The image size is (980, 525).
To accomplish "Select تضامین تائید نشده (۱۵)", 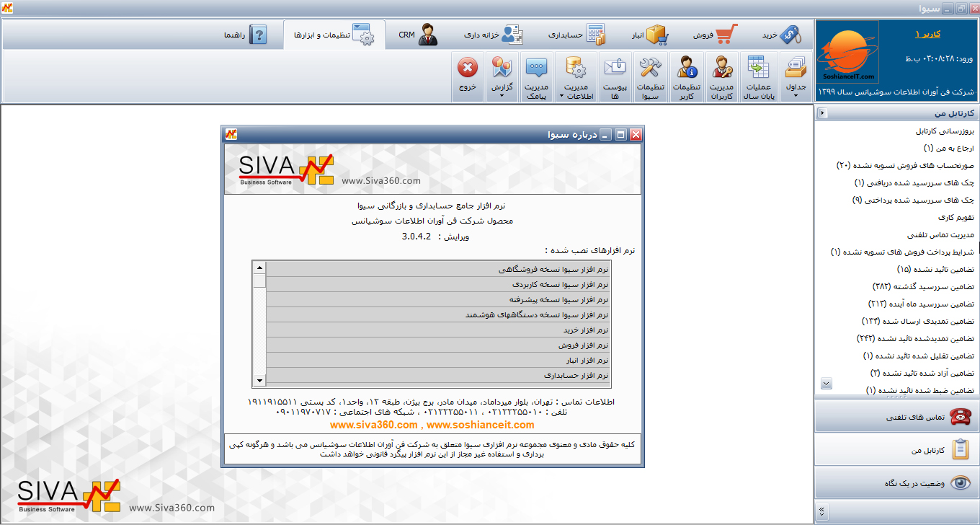I will click(x=935, y=270).
